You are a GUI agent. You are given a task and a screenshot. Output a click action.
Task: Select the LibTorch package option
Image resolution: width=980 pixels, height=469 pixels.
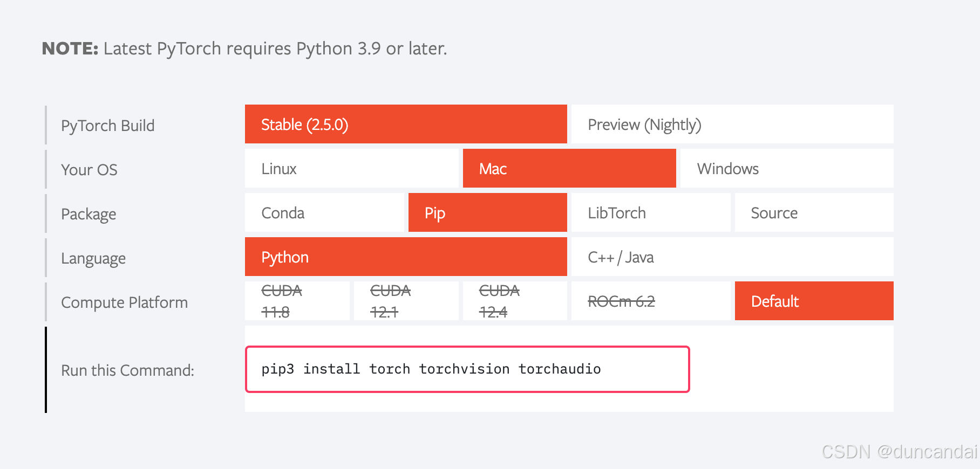651,212
